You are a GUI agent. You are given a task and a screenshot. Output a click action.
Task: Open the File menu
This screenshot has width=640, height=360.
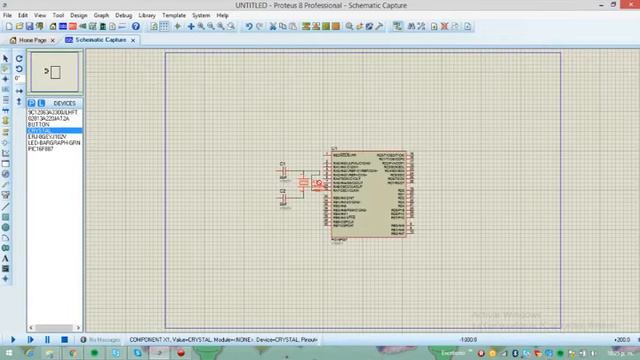click(x=7, y=16)
